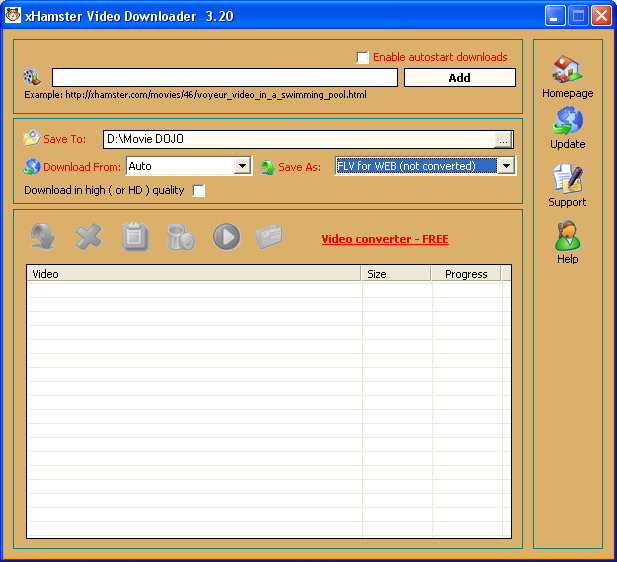Click the Save To folder icon

coord(31,139)
